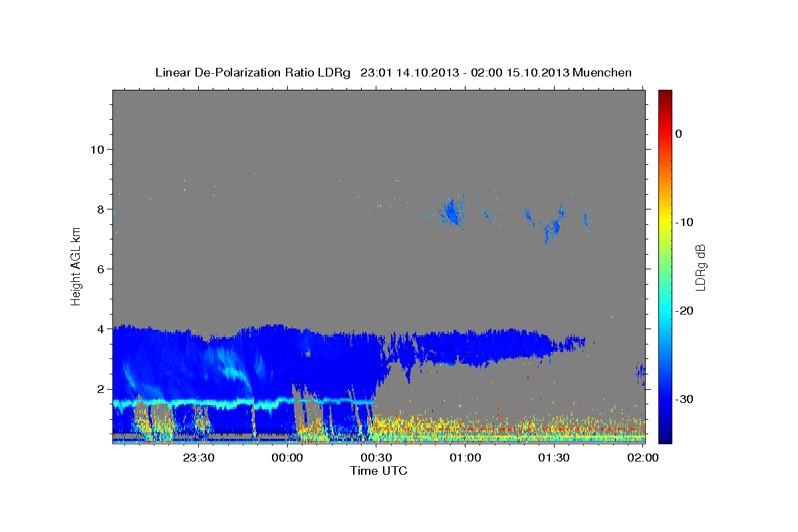Click the '02:00' time tick label
Screen dimensions: 798x532
coord(643,458)
